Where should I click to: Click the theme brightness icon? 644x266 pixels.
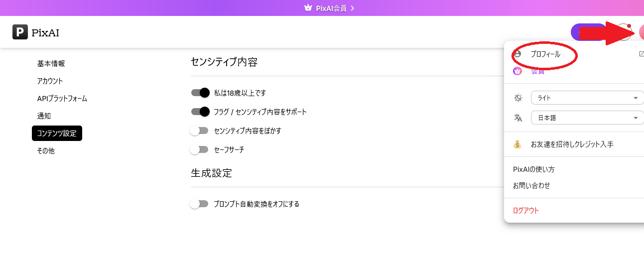[518, 98]
